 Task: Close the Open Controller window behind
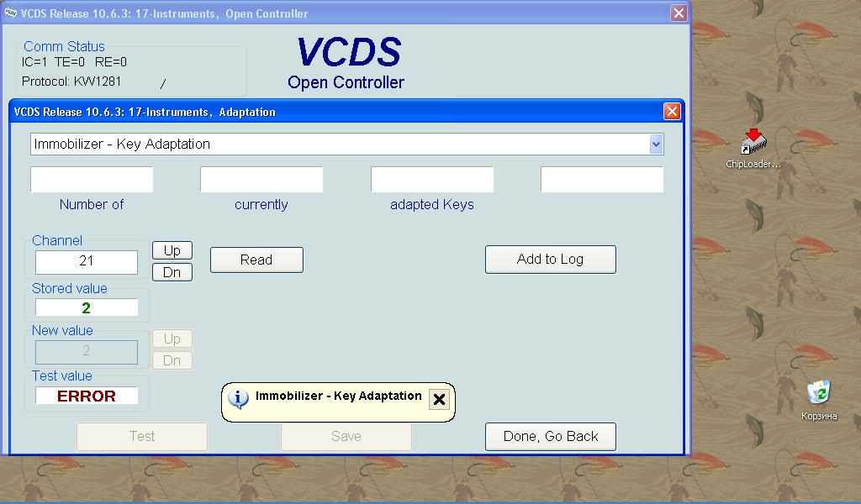pyautogui.click(x=679, y=13)
